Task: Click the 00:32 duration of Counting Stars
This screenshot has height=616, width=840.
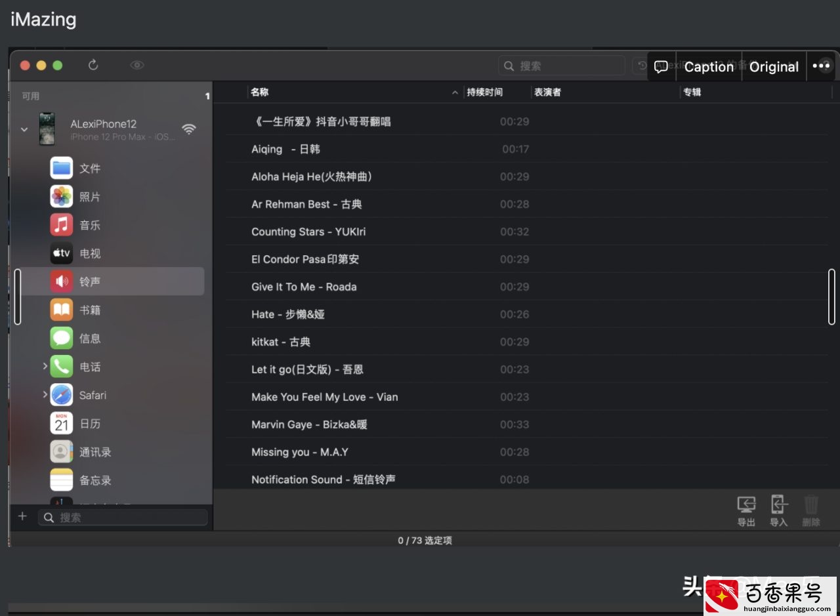Action: tap(514, 232)
